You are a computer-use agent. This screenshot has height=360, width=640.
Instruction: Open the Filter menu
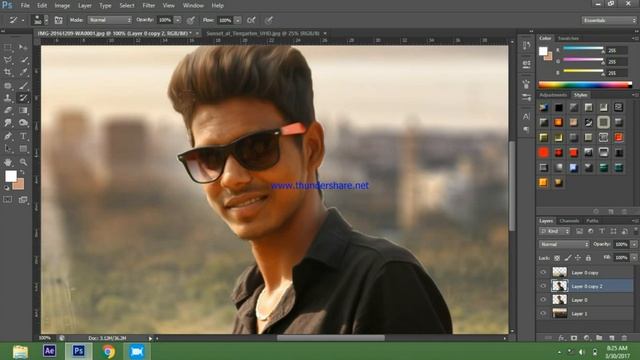pos(149,6)
